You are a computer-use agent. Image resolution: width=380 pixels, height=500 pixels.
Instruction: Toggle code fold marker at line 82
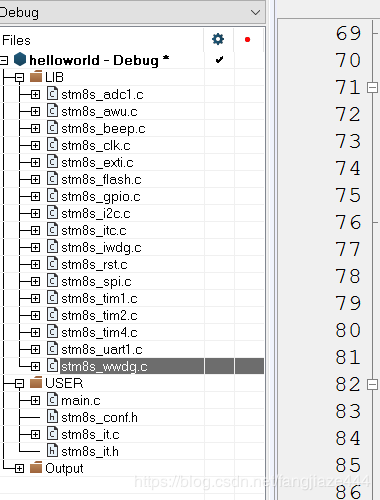pos(372,385)
